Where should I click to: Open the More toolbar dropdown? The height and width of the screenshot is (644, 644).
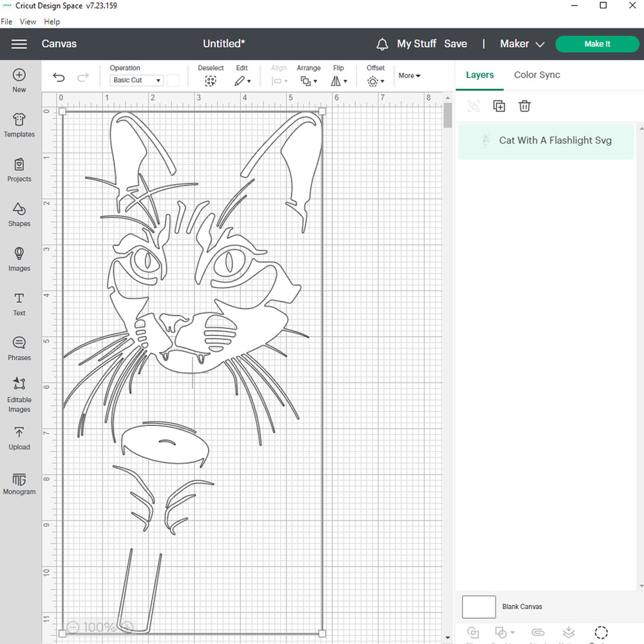pyautogui.click(x=409, y=76)
